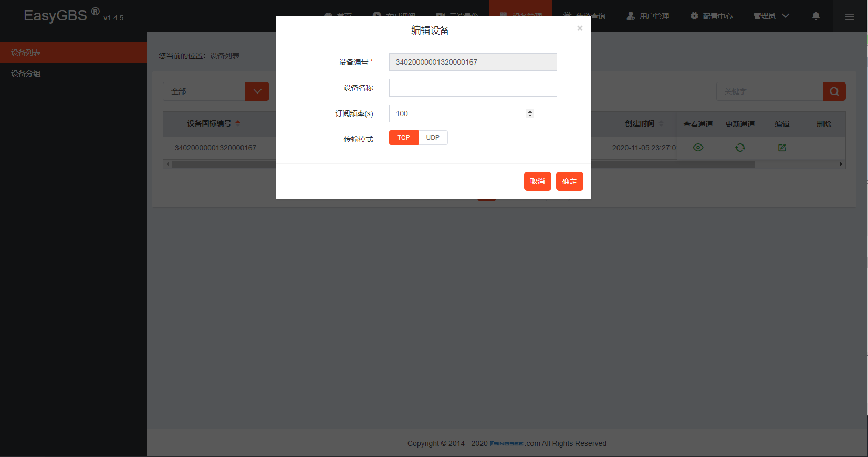Open the hamburger menu icon in top bar
Image resolution: width=868 pixels, height=457 pixels.
850,17
